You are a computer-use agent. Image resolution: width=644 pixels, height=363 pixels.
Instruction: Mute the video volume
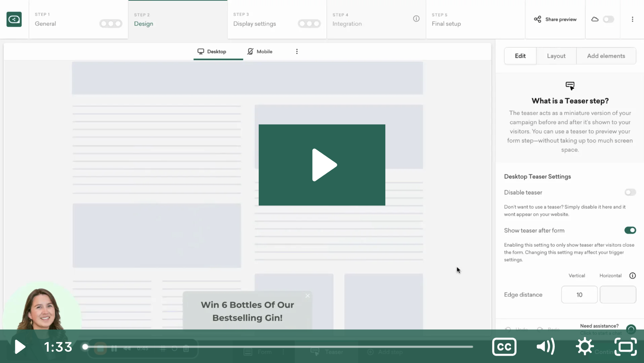pyautogui.click(x=546, y=347)
